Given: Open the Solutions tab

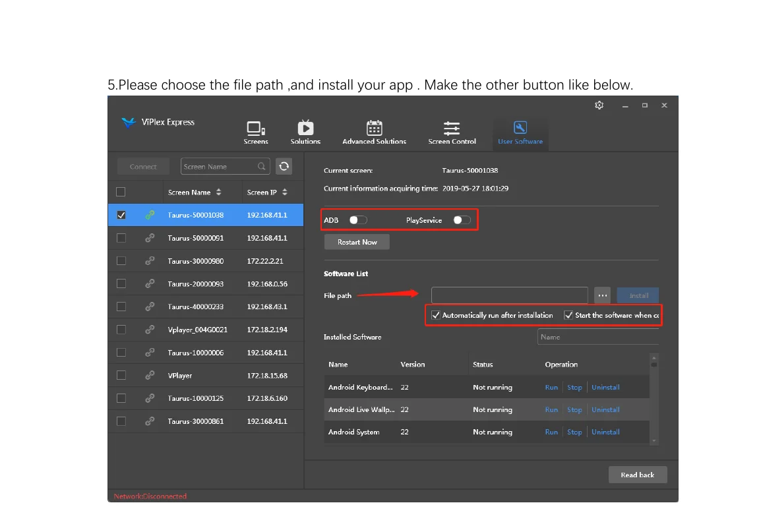Looking at the screenshot, I should pos(305,133).
